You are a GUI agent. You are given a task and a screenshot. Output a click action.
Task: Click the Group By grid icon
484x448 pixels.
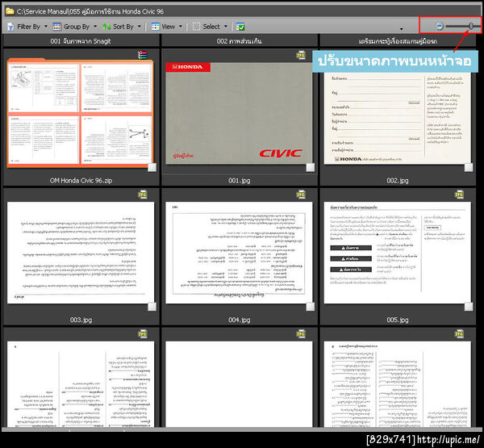56,27
